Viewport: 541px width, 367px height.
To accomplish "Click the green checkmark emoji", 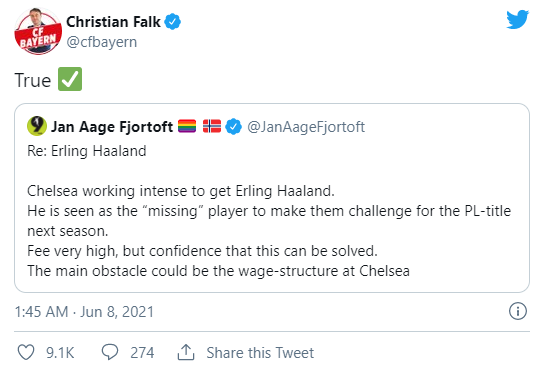I will click(70, 79).
